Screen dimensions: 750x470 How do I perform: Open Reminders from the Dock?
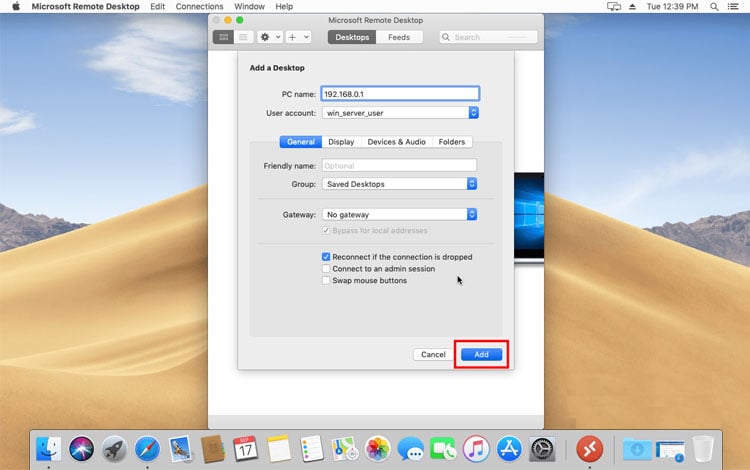311,449
